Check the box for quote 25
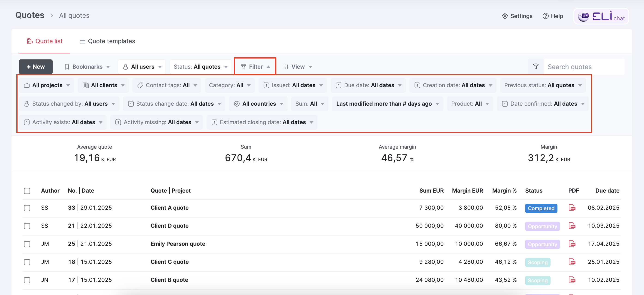Image resolution: width=644 pixels, height=295 pixels. pyautogui.click(x=27, y=244)
